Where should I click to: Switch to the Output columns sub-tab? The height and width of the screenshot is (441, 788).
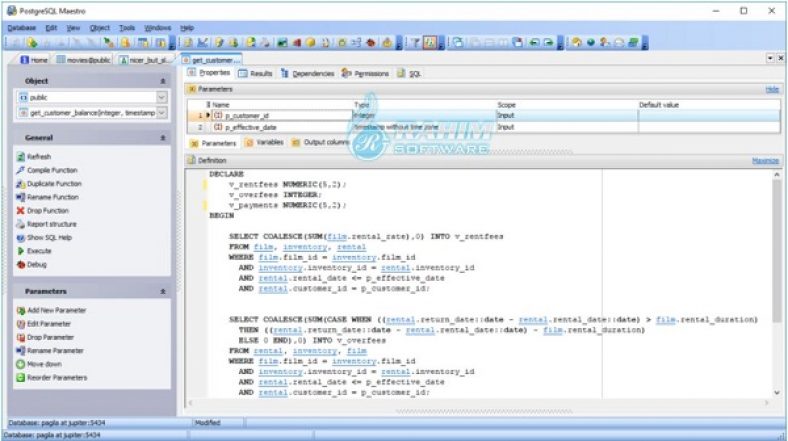coord(320,143)
